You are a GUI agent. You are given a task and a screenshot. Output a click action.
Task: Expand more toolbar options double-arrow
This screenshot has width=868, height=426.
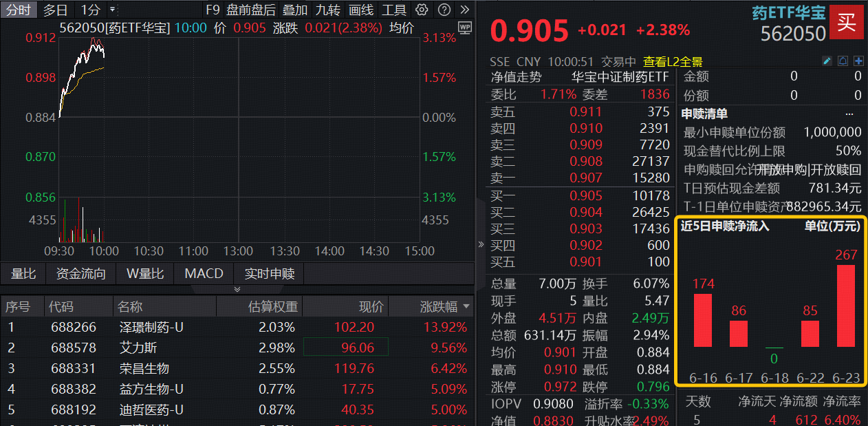click(x=466, y=10)
